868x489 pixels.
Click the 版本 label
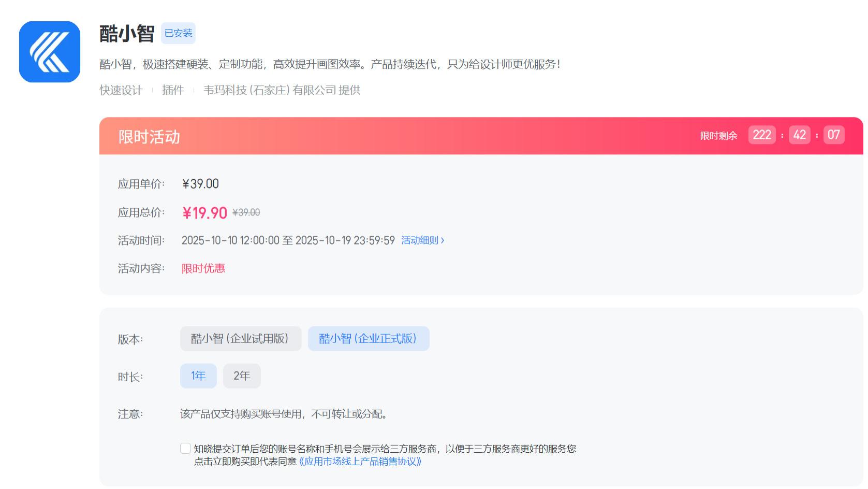(x=130, y=339)
